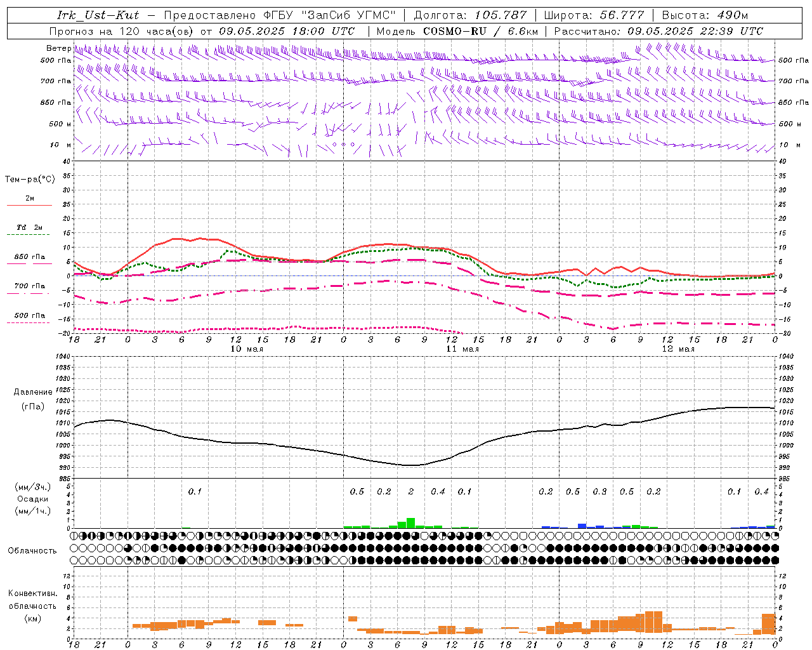Image resolution: width=812 pixels, height=650 pixels.
Task: Select the (мм/3ч.) precipitation unit label
Action: (x=32, y=487)
